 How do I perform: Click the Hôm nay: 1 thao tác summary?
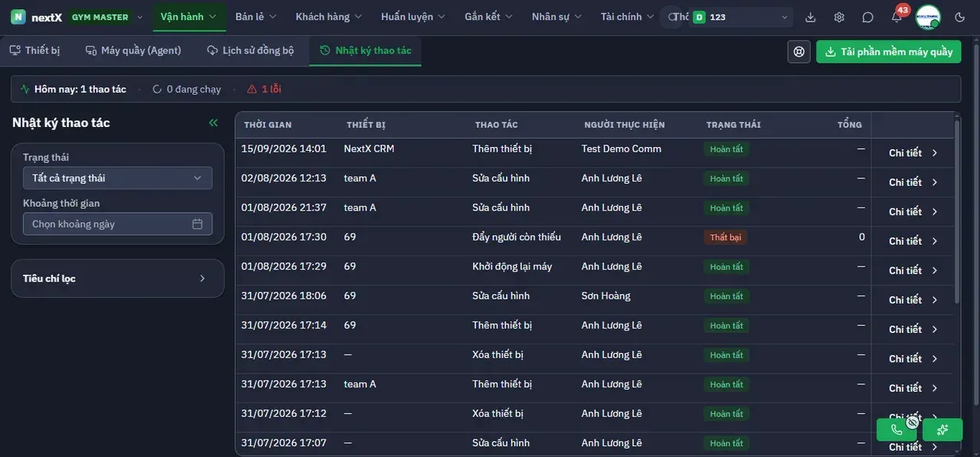click(73, 89)
